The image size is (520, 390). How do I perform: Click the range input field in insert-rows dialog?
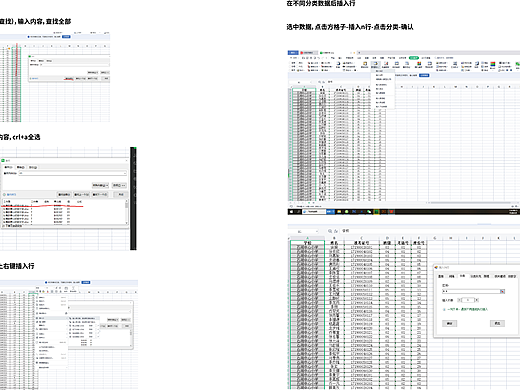coord(471,291)
